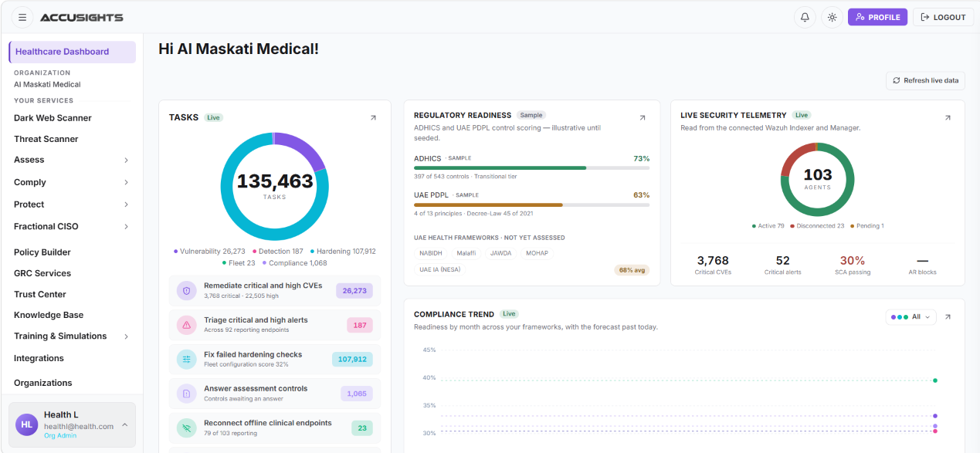This screenshot has width=980, height=453.
Task: Open the Triage critical and high alerts task
Action: point(274,325)
